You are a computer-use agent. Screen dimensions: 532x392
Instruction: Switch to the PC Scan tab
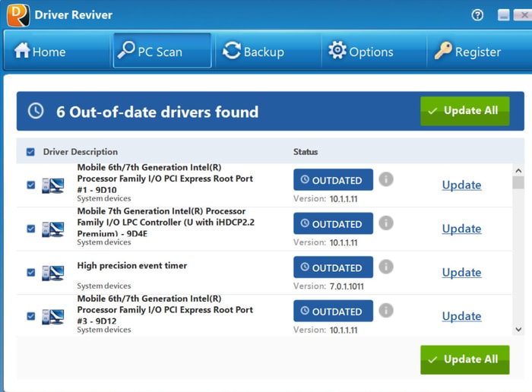pyautogui.click(x=162, y=51)
